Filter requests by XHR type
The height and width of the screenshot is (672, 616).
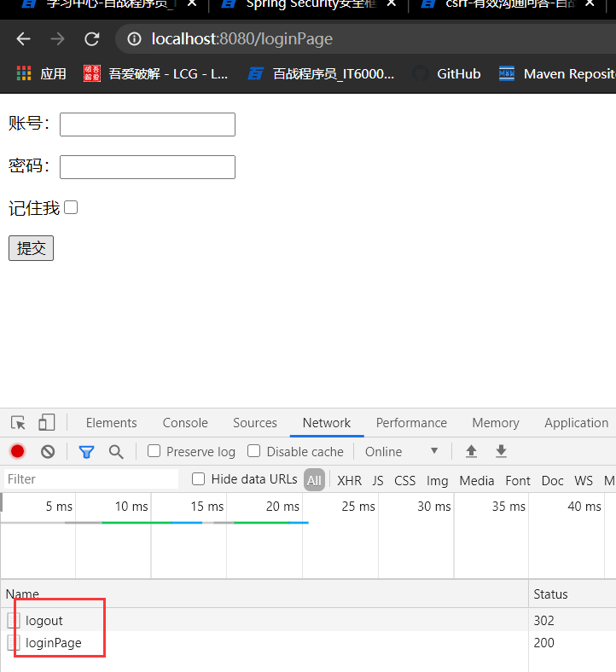pos(349,480)
